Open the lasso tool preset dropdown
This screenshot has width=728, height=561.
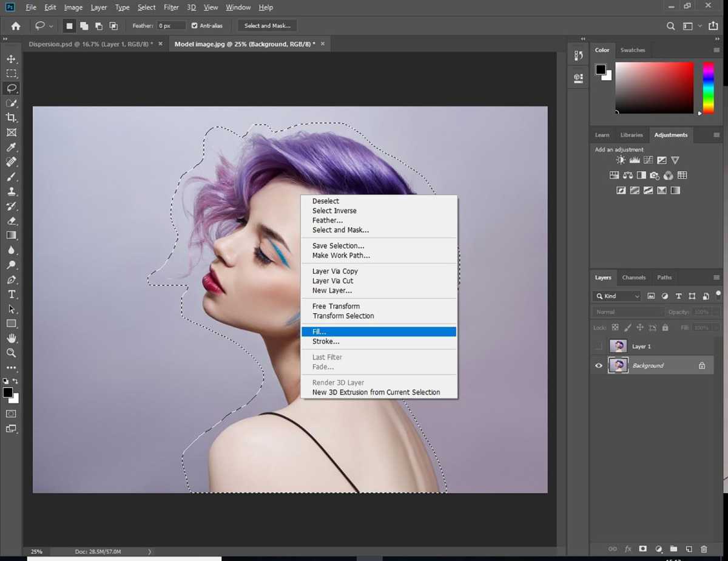[x=50, y=25]
